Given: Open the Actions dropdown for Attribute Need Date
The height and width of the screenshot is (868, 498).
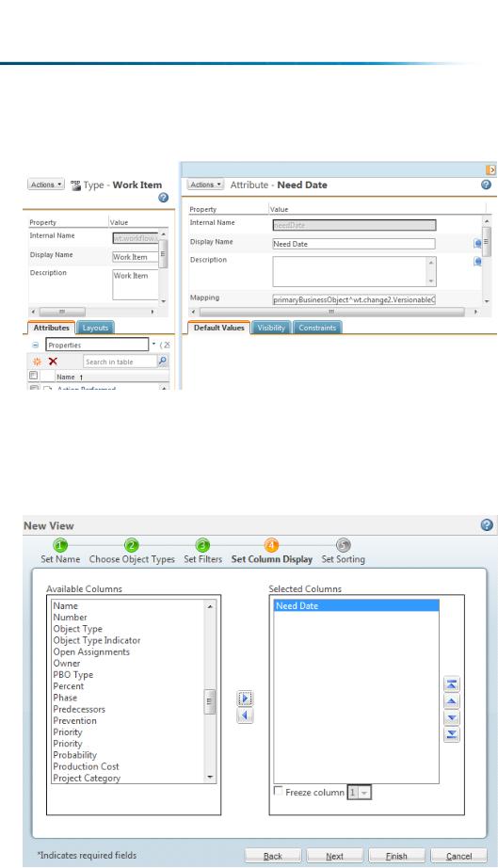Looking at the screenshot, I should [x=205, y=185].
